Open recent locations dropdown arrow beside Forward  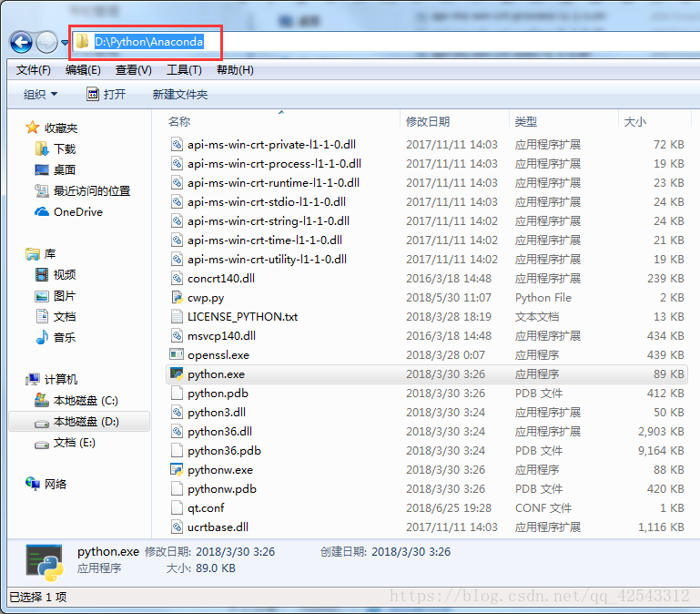pyautogui.click(x=65, y=43)
